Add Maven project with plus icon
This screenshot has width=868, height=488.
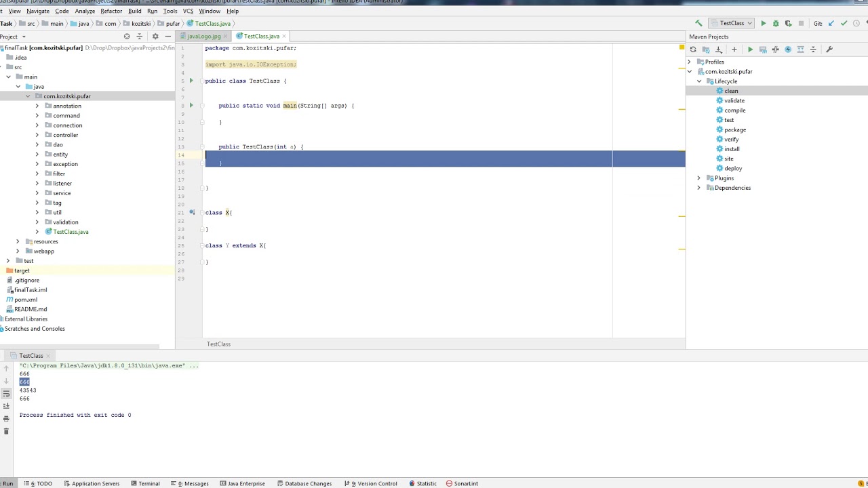click(734, 49)
